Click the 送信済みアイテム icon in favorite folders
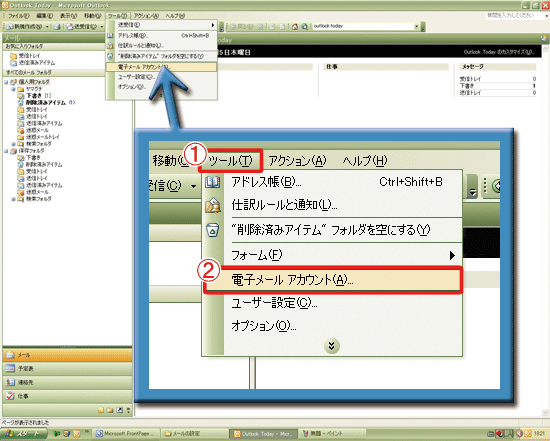 pyautogui.click(x=14, y=63)
